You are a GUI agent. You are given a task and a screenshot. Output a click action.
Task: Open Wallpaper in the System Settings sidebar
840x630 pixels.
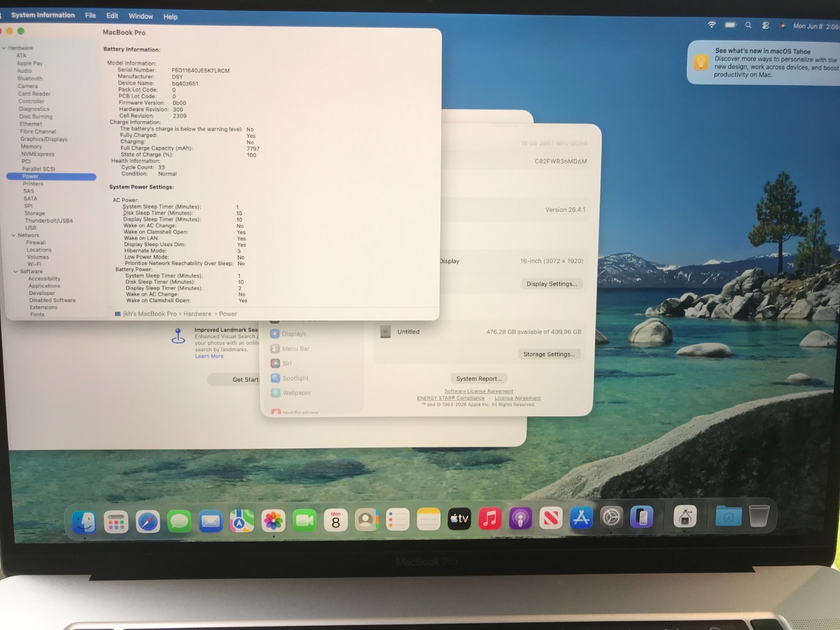(291, 393)
